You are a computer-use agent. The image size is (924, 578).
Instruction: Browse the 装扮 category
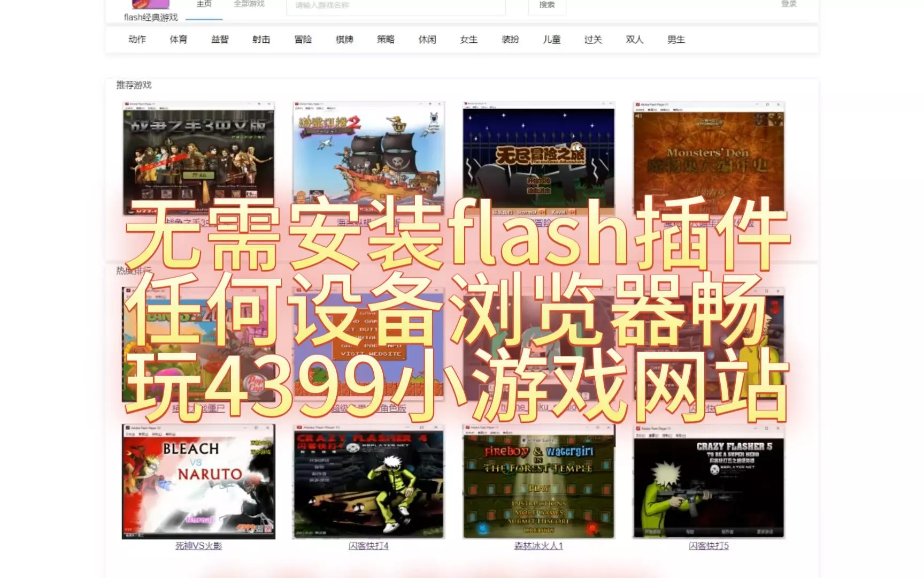coord(510,39)
